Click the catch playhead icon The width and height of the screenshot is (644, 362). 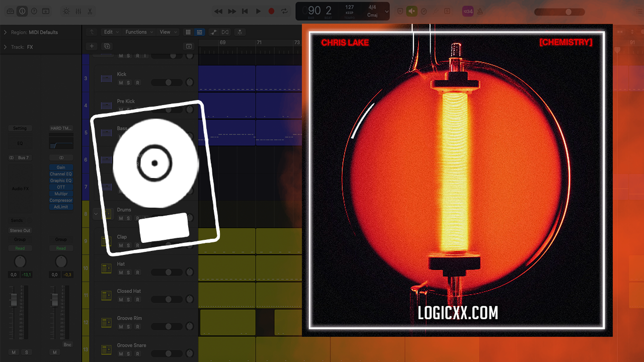point(240,32)
